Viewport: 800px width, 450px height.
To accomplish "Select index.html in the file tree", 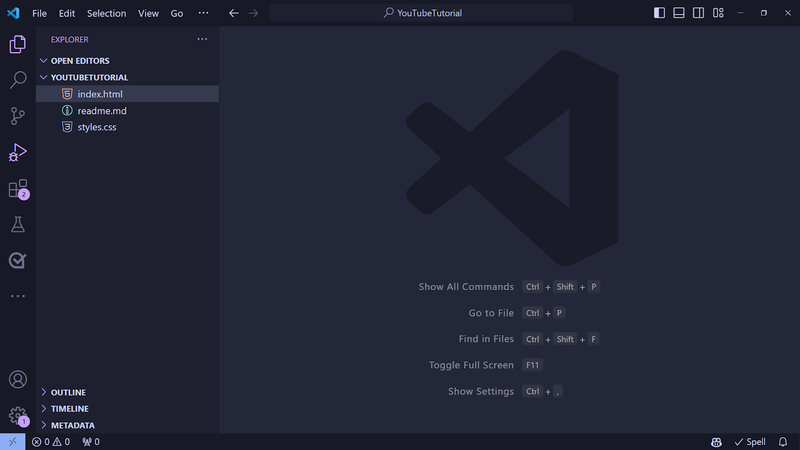I will point(127,94).
